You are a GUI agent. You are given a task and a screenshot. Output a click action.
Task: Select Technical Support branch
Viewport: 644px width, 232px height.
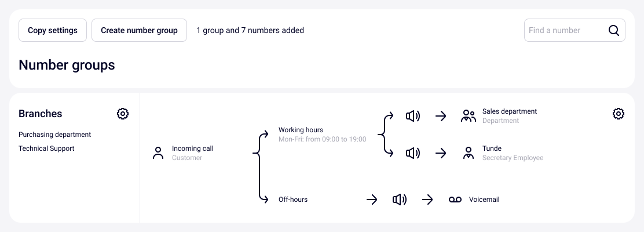coord(46,148)
